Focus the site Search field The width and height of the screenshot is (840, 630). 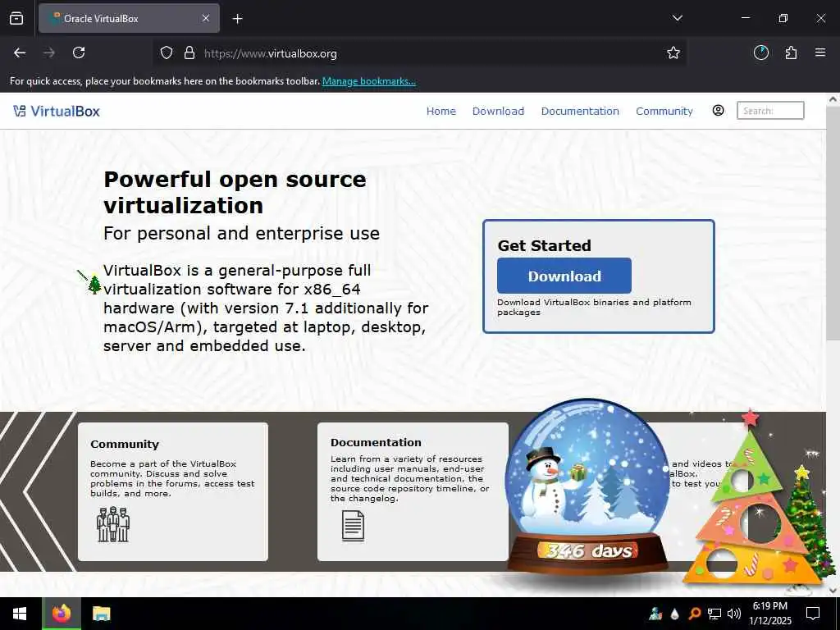point(770,111)
